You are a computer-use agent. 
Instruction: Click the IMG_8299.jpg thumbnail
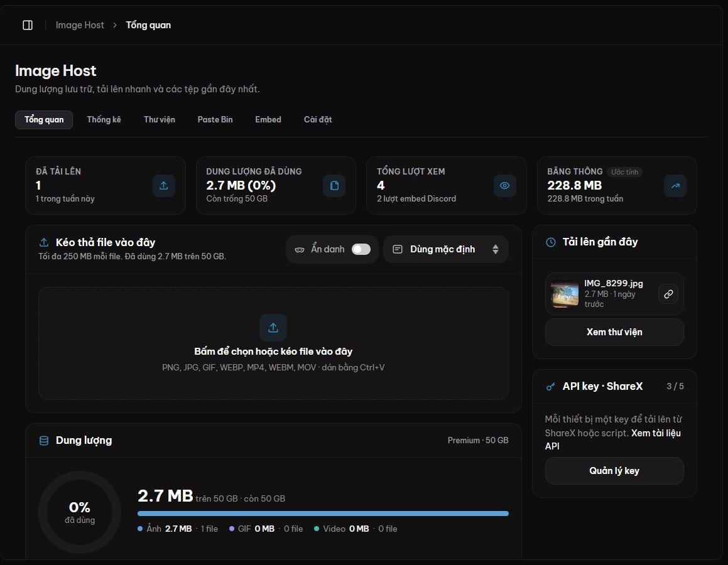pos(565,294)
